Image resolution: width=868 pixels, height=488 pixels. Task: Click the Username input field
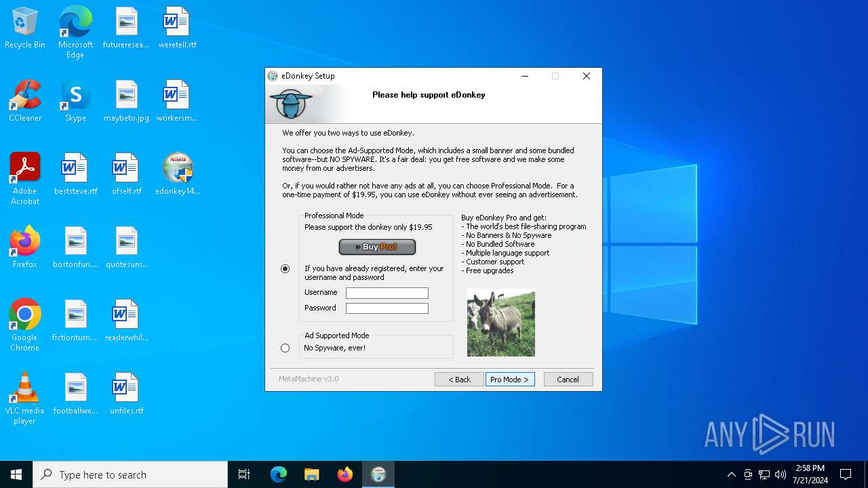(387, 293)
